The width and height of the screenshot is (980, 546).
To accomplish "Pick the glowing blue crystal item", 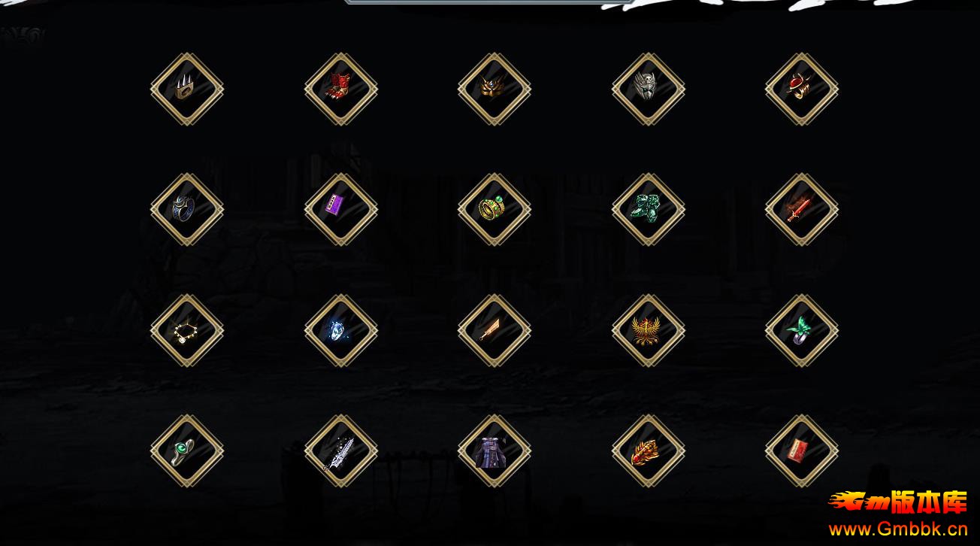I will (341, 330).
